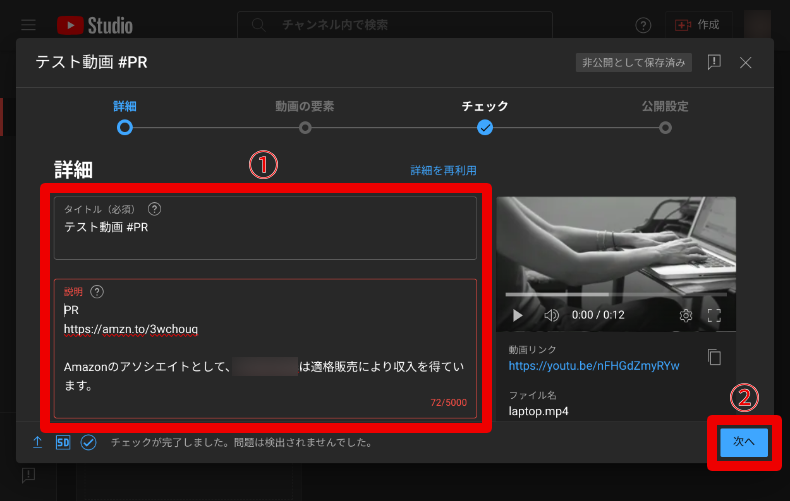The image size is (790, 501).
Task: Click the 作成 create button
Action: [x=697, y=25]
